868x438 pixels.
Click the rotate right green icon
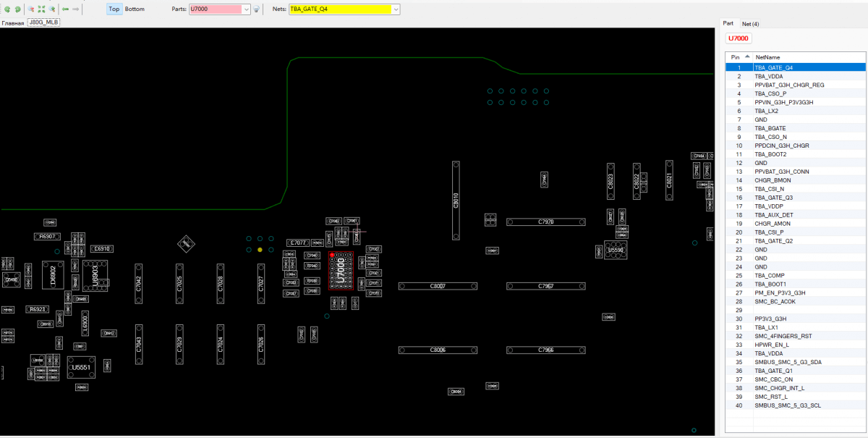click(x=17, y=9)
